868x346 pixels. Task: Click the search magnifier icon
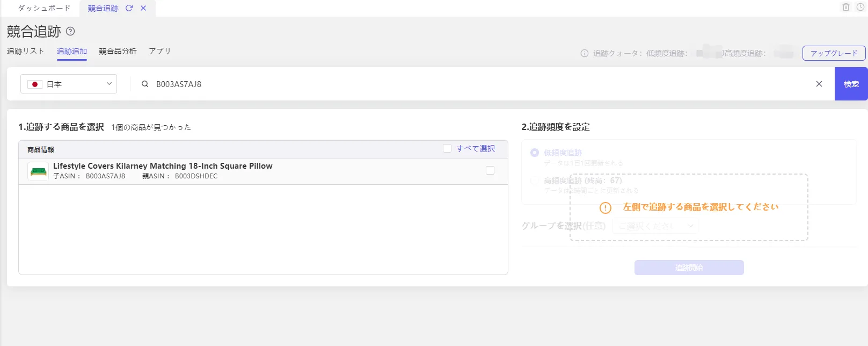pos(145,84)
